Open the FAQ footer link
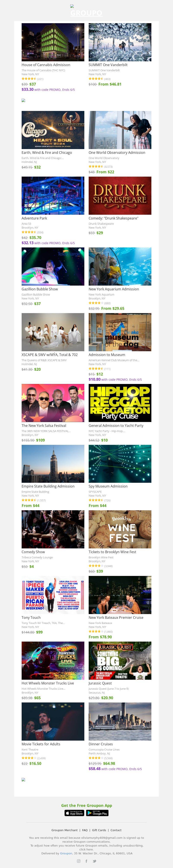The width and height of the screenshot is (173, 868). point(85,830)
